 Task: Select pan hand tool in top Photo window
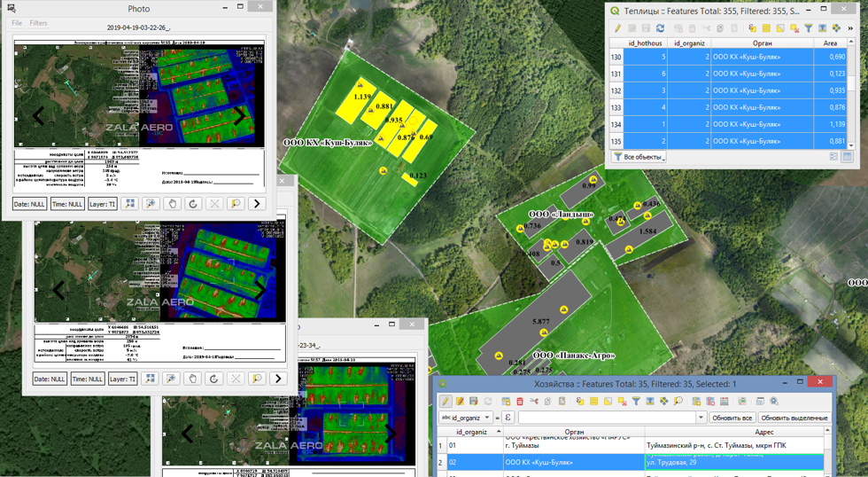[172, 204]
